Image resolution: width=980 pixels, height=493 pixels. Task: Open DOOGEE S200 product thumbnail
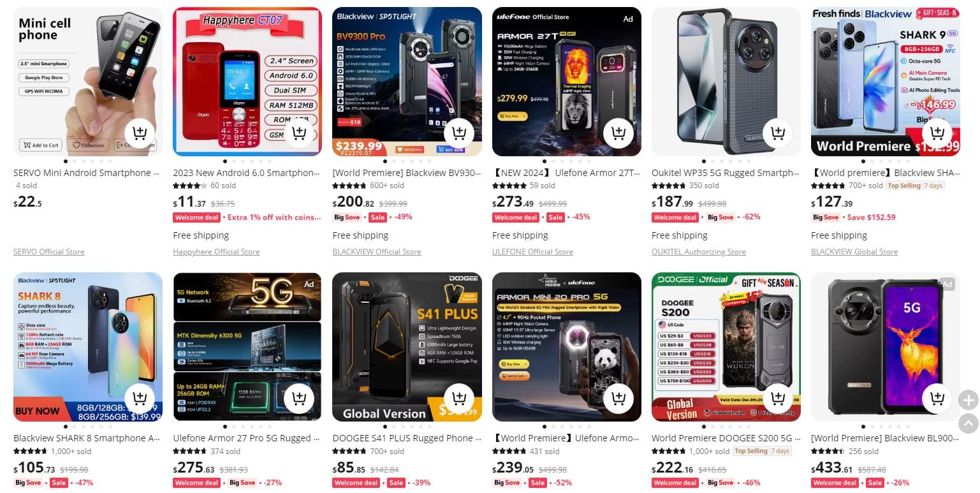(726, 347)
